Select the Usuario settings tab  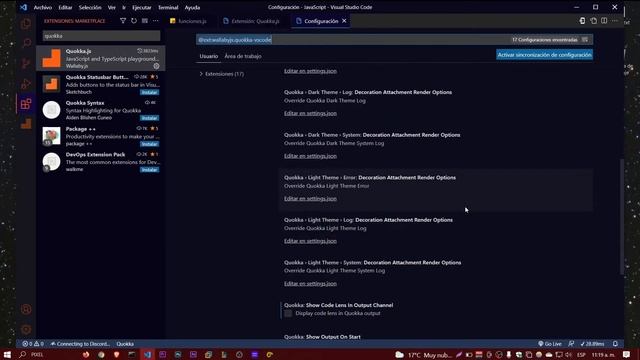209,56
